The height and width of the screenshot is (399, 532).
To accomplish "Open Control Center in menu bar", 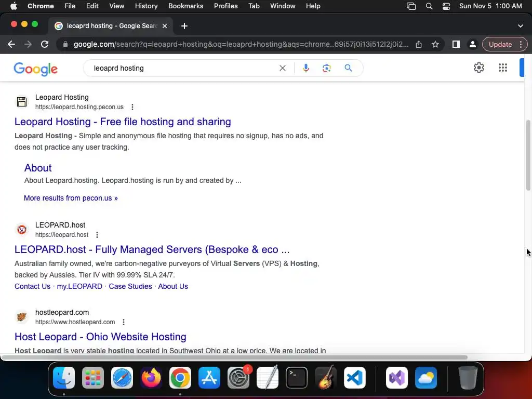I will [446, 6].
